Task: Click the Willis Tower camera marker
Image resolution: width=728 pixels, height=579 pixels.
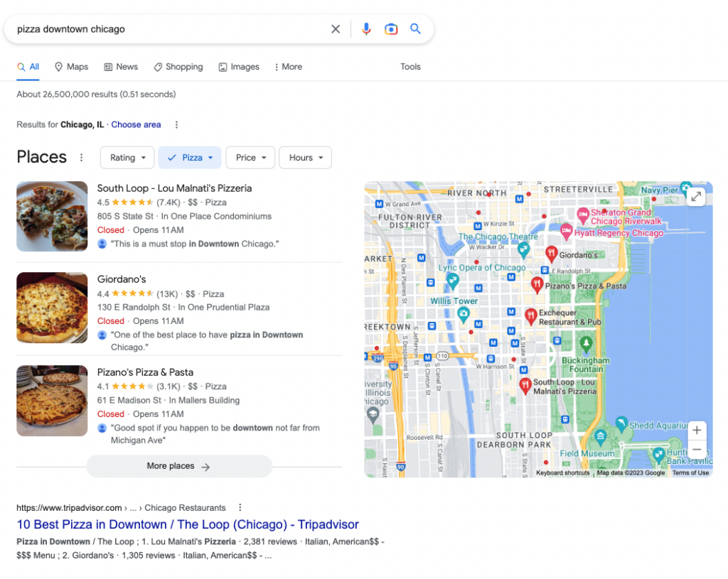Action: tap(463, 315)
